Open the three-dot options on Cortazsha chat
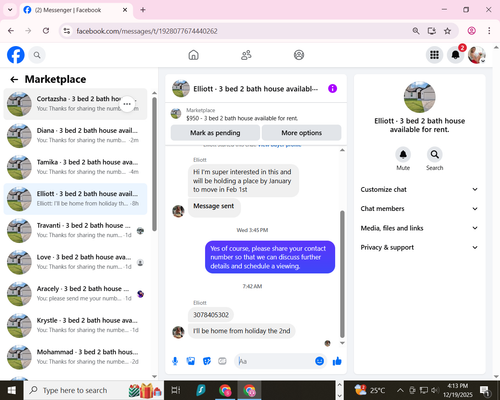500x400 pixels. coord(127,104)
